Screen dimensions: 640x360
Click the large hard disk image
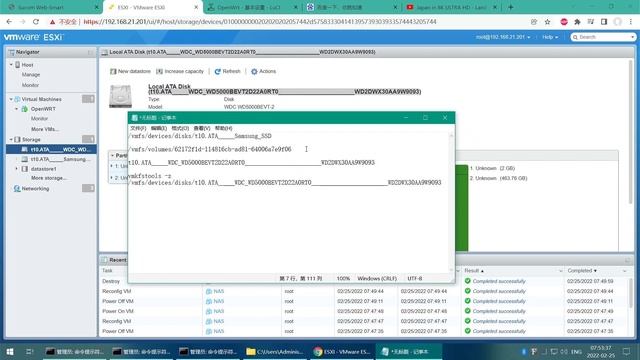tap(120, 96)
